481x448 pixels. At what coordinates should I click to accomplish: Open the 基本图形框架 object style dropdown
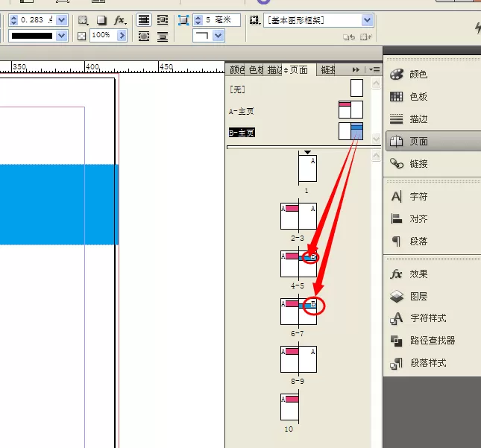click(x=367, y=20)
